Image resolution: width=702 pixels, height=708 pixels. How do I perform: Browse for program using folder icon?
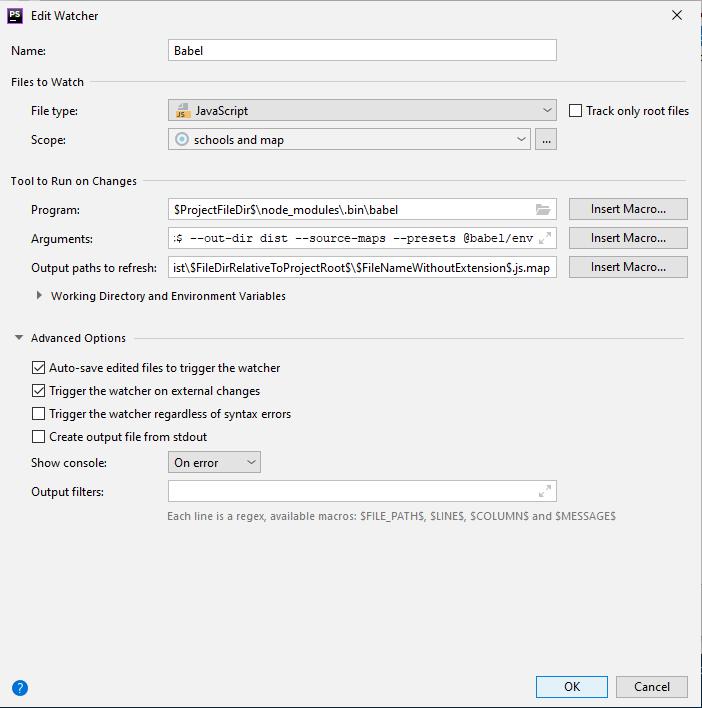pyautogui.click(x=543, y=210)
